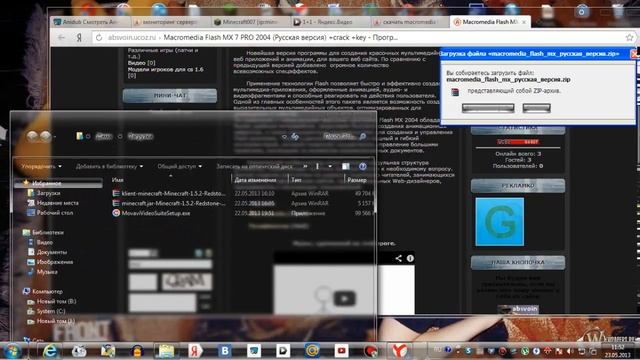Select 'Компьютер' in the navigation pane
The image size is (640, 360).
point(47,291)
